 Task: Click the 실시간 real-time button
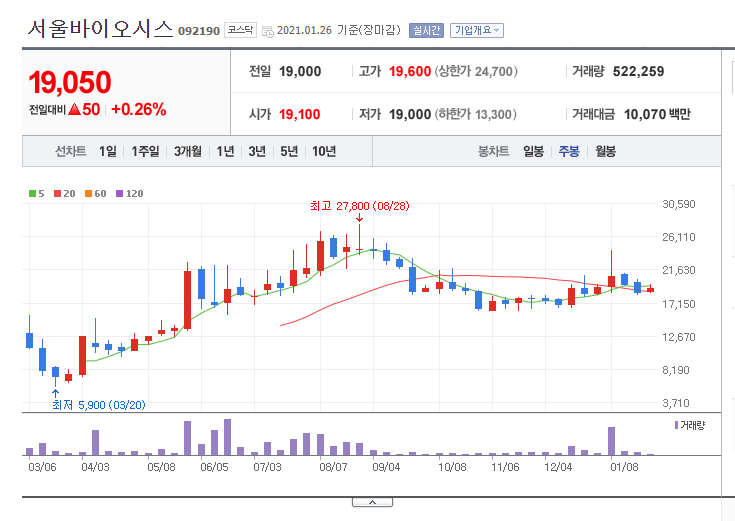click(426, 30)
